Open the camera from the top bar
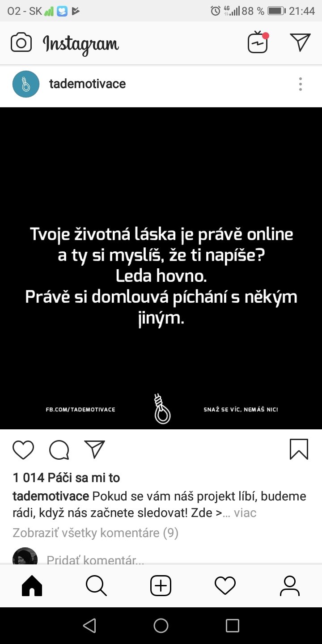Screen dimensions: 322x644 point(21,43)
